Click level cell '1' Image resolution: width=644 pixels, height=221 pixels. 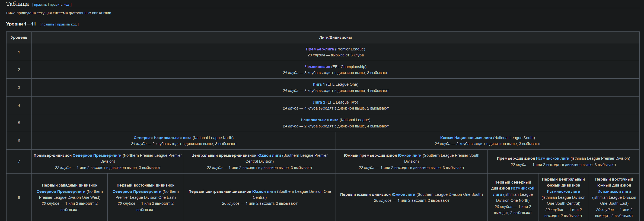[x=19, y=52]
